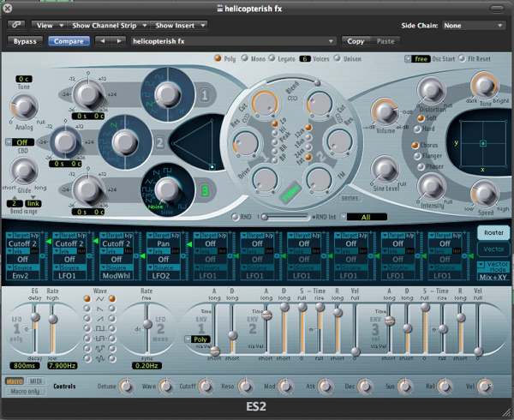This screenshot has height=420, width=514.
Task: Click the link chain icon button
Action: 17,25
